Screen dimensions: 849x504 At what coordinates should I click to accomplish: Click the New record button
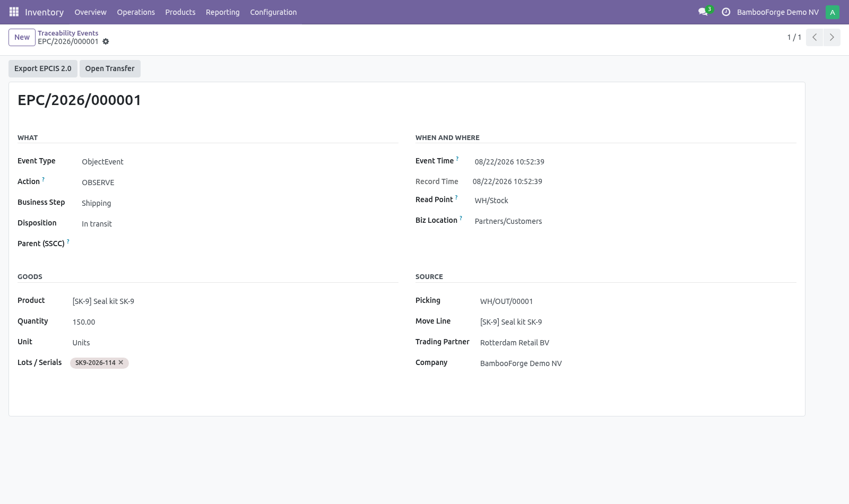point(22,37)
